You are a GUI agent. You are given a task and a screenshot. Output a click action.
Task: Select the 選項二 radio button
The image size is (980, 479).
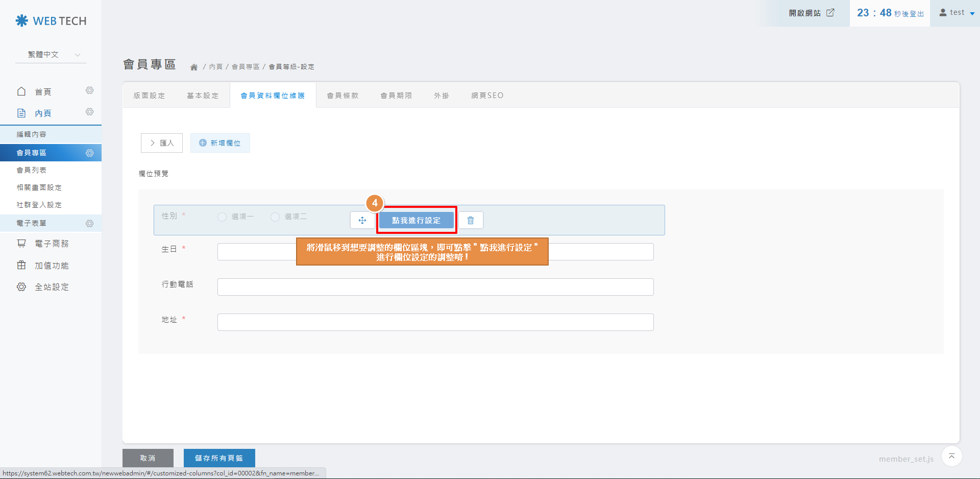(275, 217)
